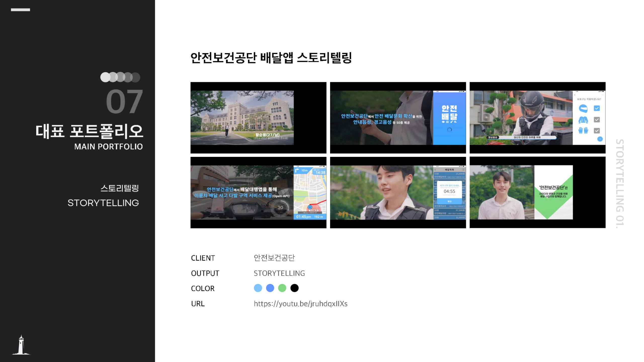Viewport: 644px width, 362px height.
Task: Toggle the gray checkbox beside the gloves
Action: (x=597, y=130)
